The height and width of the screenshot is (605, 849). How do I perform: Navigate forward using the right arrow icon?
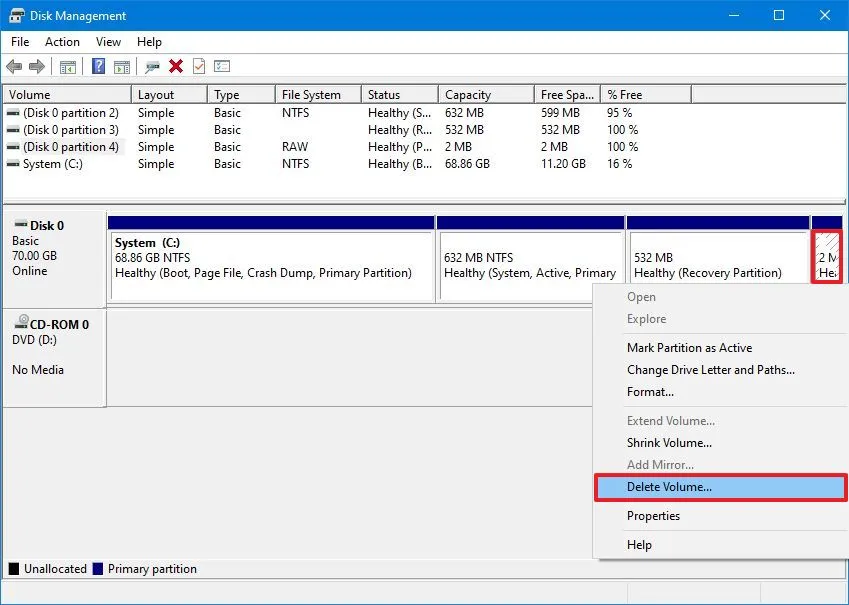[37, 66]
